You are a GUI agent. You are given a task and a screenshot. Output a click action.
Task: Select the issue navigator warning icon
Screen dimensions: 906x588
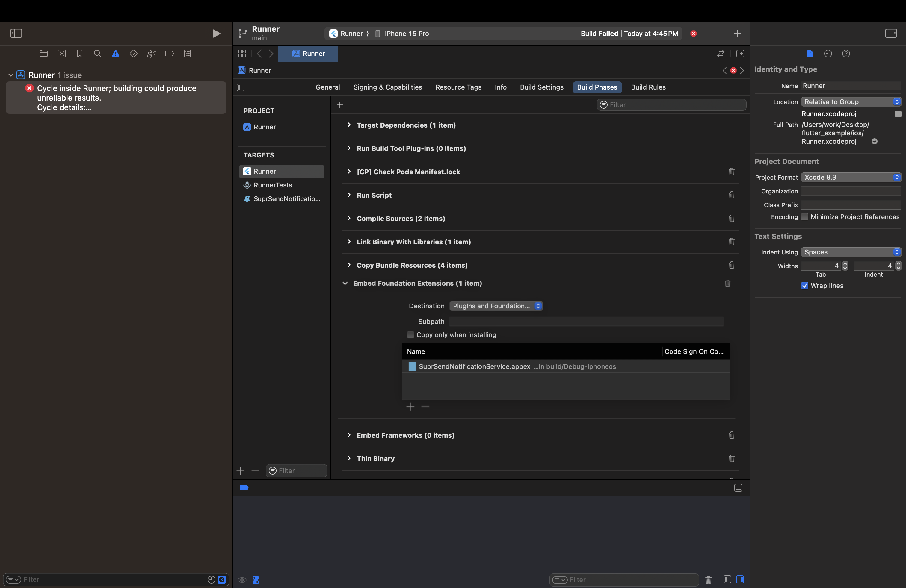click(115, 54)
